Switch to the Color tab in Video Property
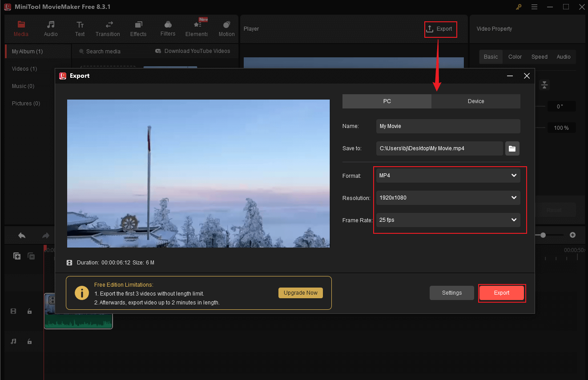Image resolution: width=588 pixels, height=380 pixels. pos(515,56)
